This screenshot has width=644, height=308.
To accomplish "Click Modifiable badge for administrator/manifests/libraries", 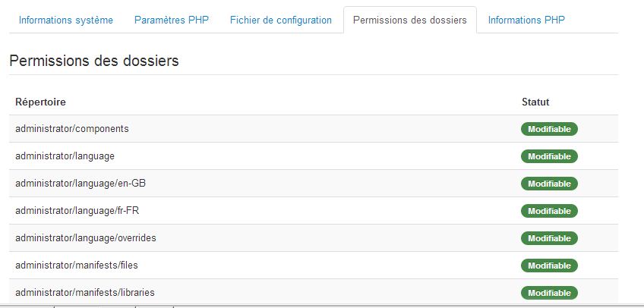I will point(549,293).
